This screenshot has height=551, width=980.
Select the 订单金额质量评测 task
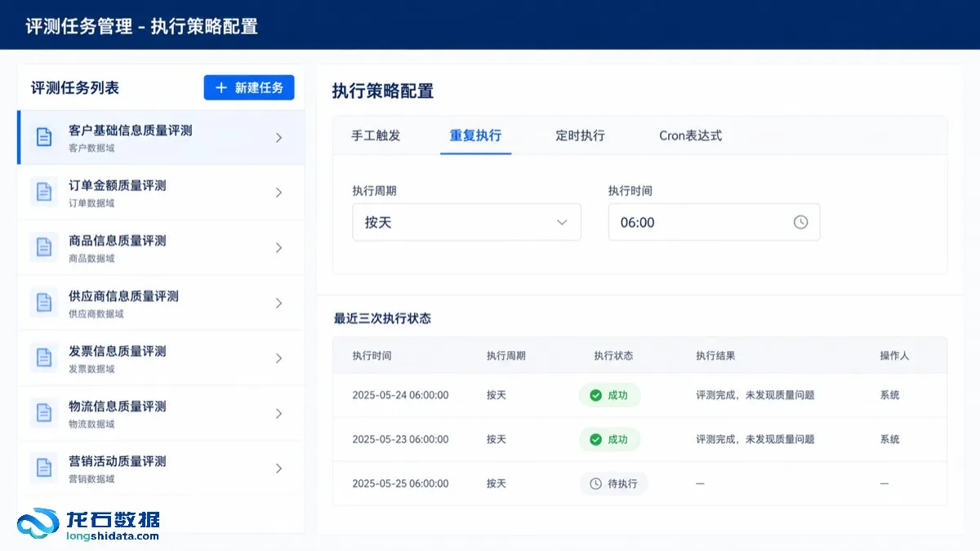[x=161, y=193]
